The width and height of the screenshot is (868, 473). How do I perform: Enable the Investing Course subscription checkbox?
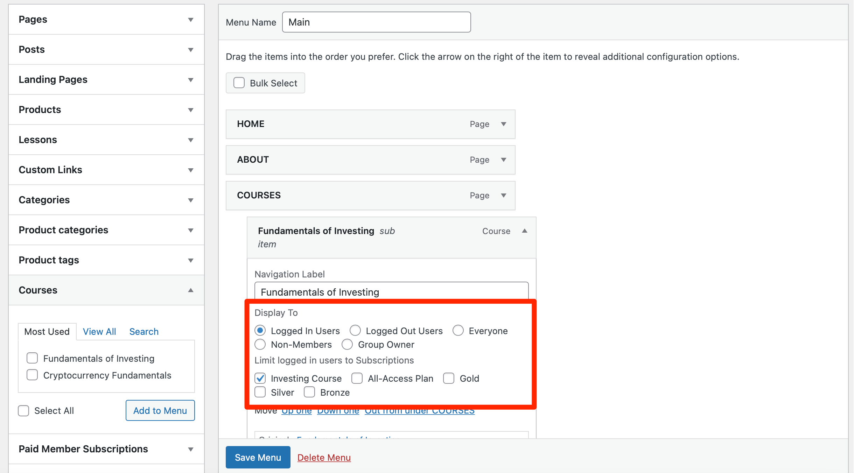(x=261, y=378)
